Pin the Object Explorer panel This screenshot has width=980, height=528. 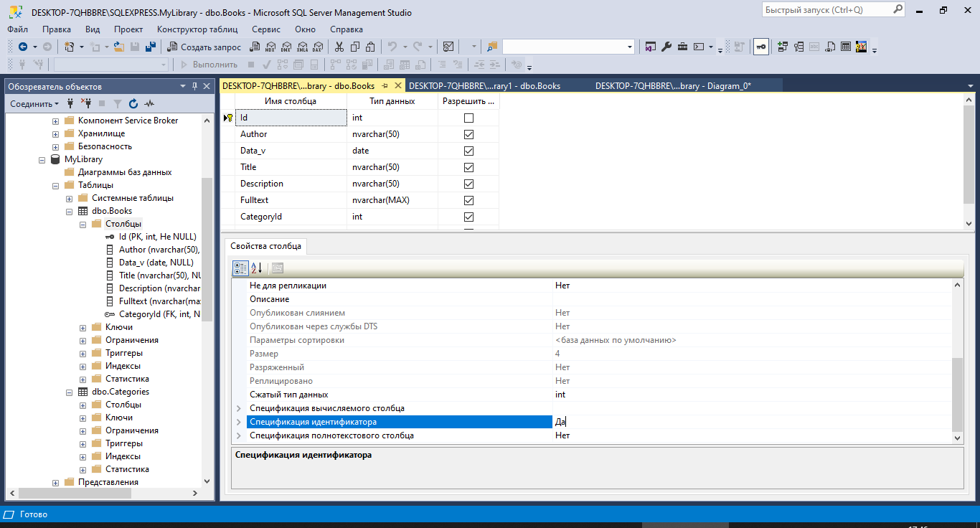pyautogui.click(x=194, y=86)
